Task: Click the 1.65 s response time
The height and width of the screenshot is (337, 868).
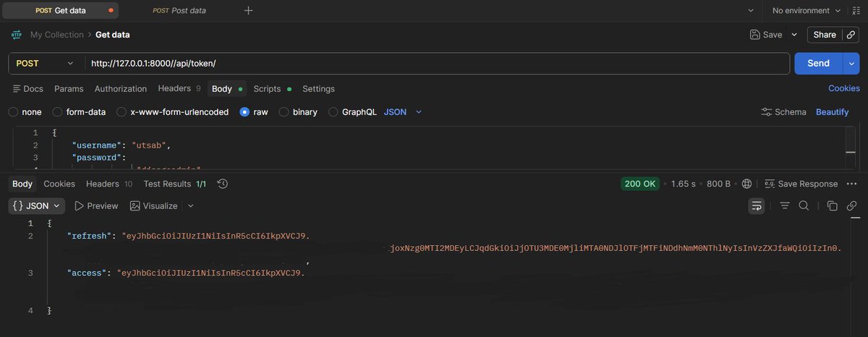Action: [x=683, y=184]
